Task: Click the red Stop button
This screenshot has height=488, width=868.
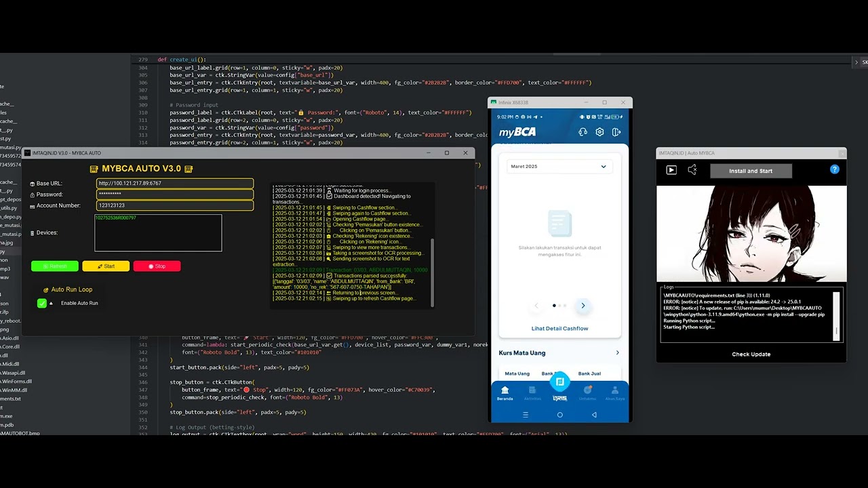Action: 157,266
